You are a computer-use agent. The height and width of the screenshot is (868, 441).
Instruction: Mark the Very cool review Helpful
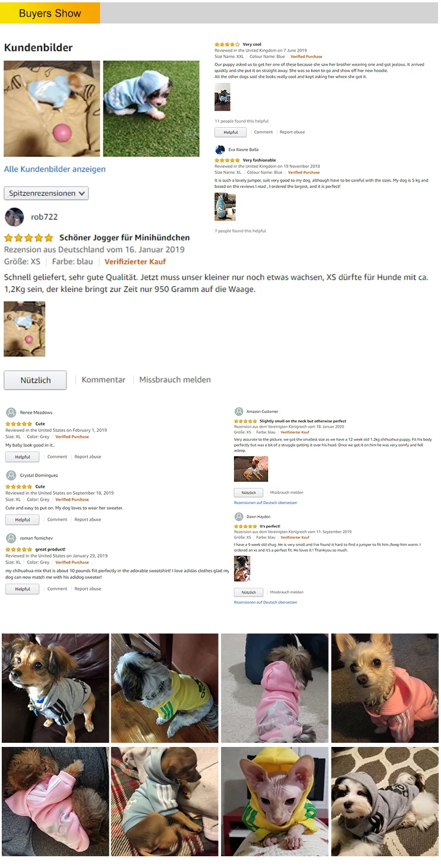click(230, 132)
